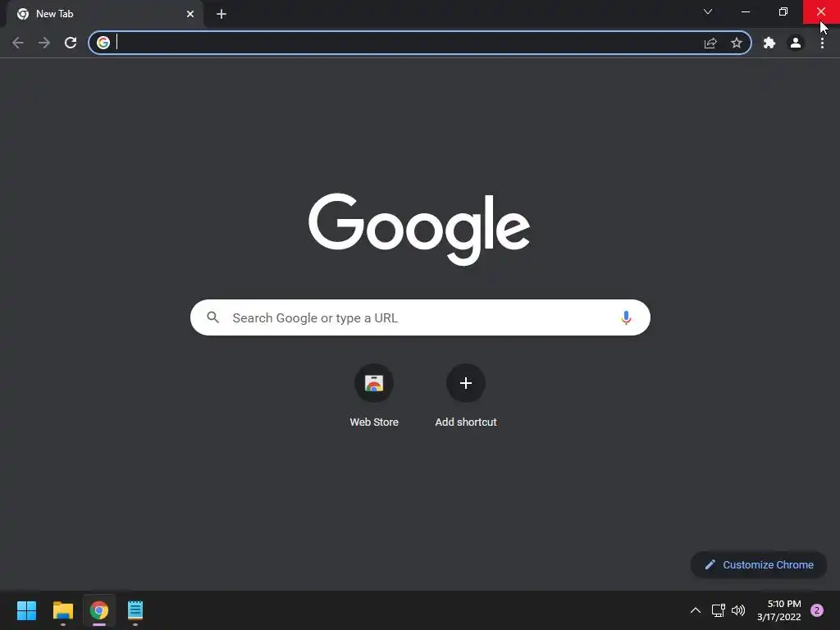The image size is (840, 630).
Task: Open the network status tray icon
Action: point(718,610)
